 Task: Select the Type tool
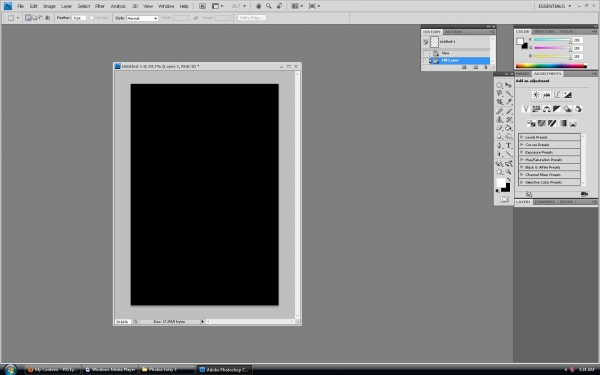coord(509,146)
